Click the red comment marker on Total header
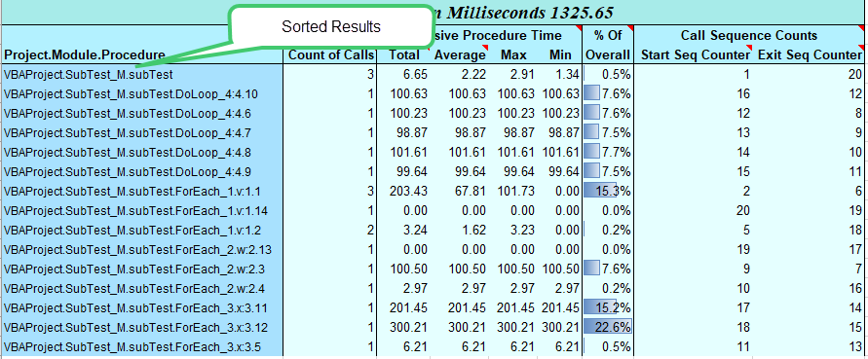The width and height of the screenshot is (868, 359). 427,51
